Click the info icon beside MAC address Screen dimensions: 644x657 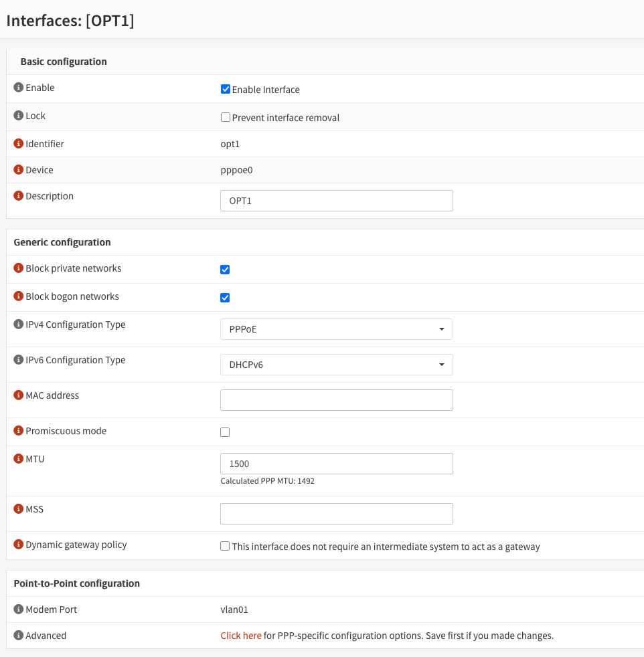click(19, 395)
